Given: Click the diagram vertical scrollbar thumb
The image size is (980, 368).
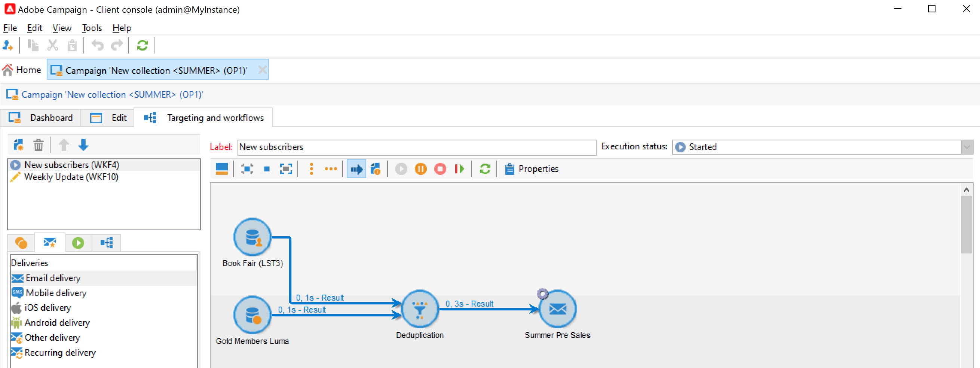Looking at the screenshot, I should 966,224.
